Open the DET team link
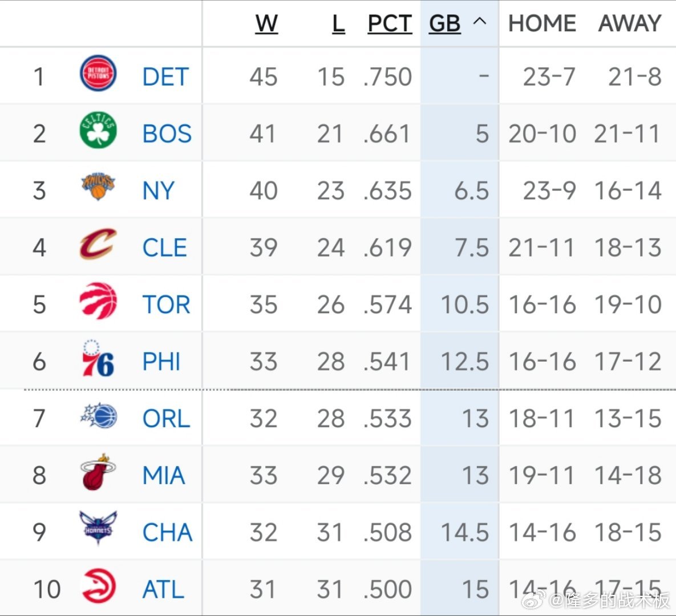Screen dimensions: 676x616 tap(165, 75)
